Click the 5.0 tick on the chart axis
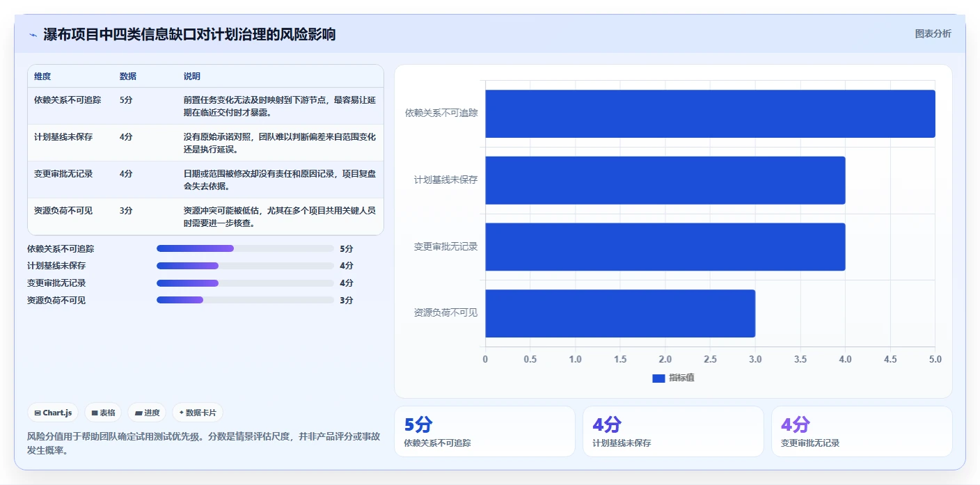980x485 pixels. click(x=935, y=360)
